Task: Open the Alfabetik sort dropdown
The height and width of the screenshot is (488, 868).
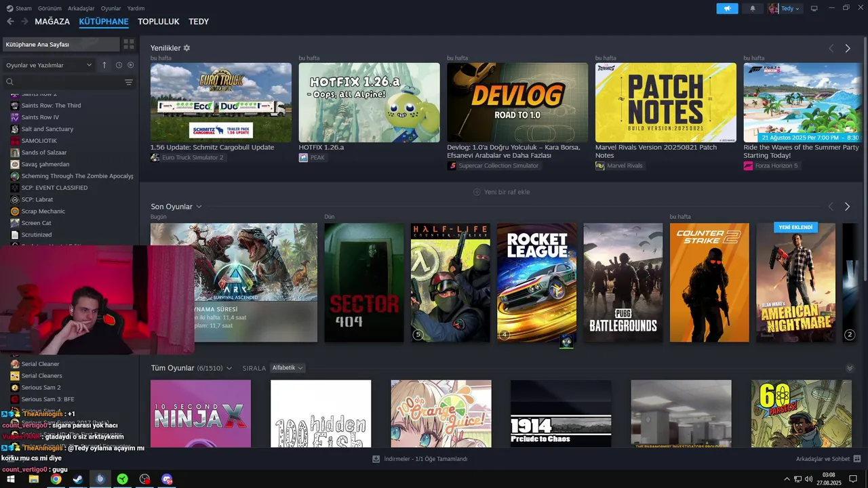Action: tap(287, 368)
